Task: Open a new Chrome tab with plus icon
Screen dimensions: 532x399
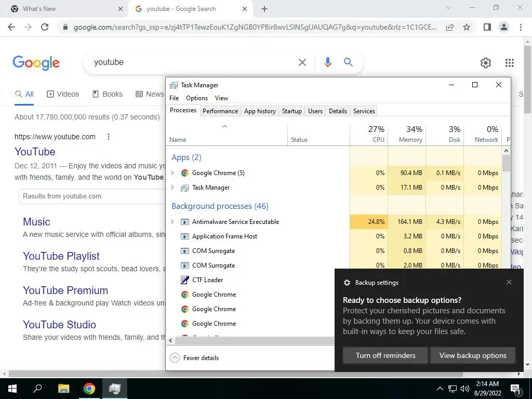Action: (264, 9)
